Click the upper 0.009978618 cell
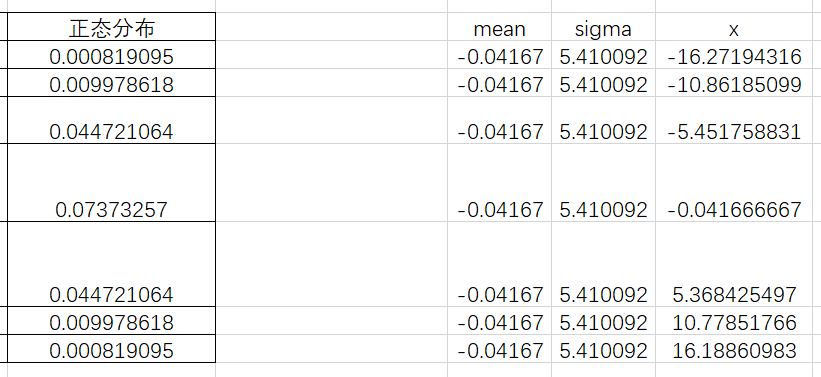821x377 pixels. (x=111, y=83)
